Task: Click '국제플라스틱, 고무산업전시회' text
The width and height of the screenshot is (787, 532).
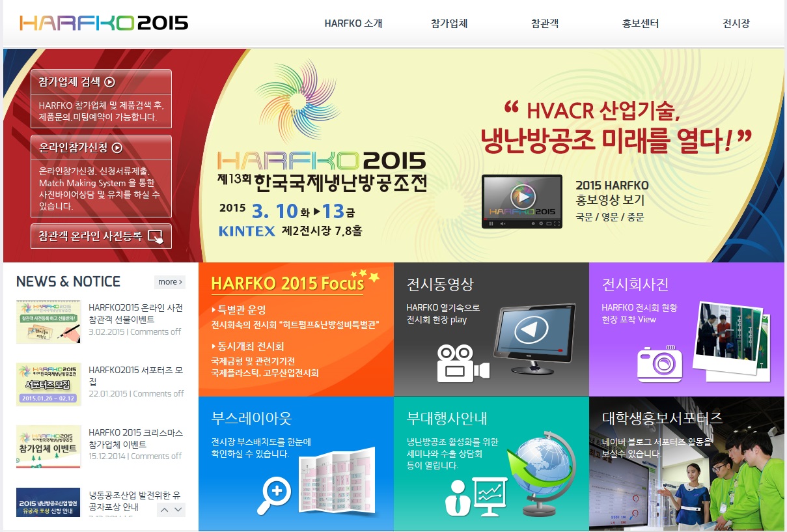Action: point(265,373)
